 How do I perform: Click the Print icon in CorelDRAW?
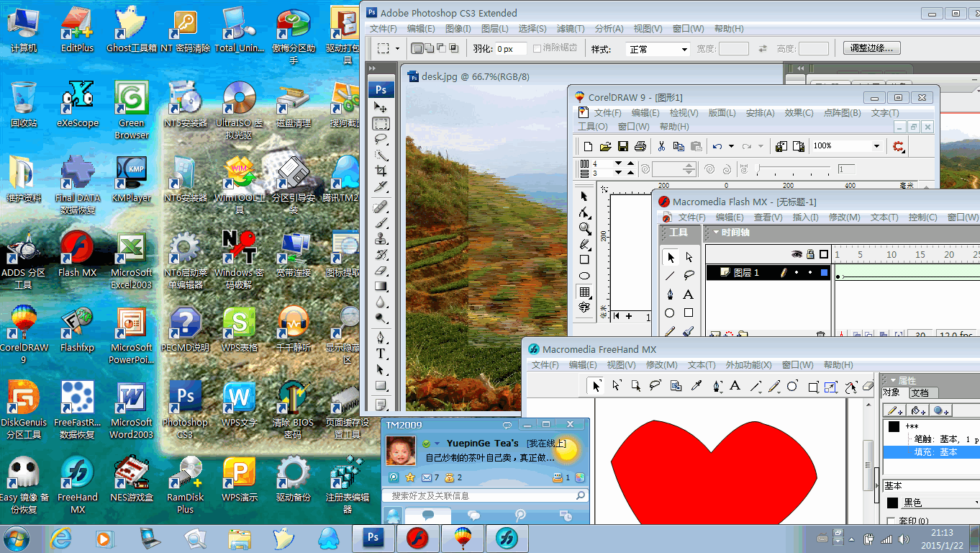click(639, 146)
